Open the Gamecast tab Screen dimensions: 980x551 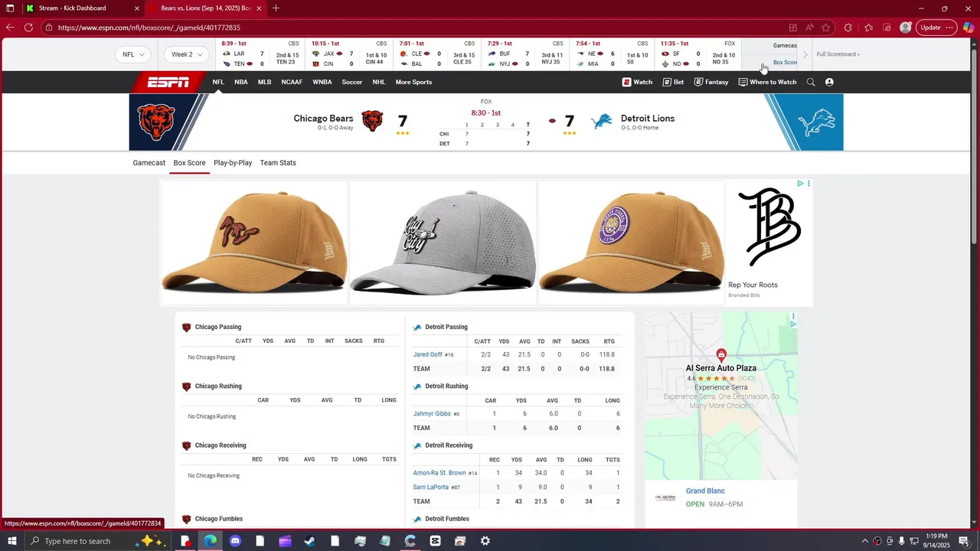coord(149,163)
